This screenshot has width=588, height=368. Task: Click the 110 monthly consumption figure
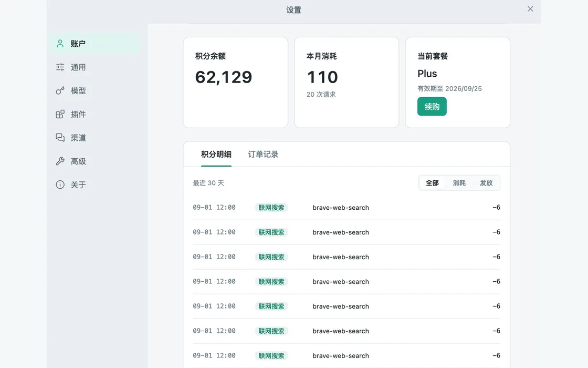coord(322,77)
